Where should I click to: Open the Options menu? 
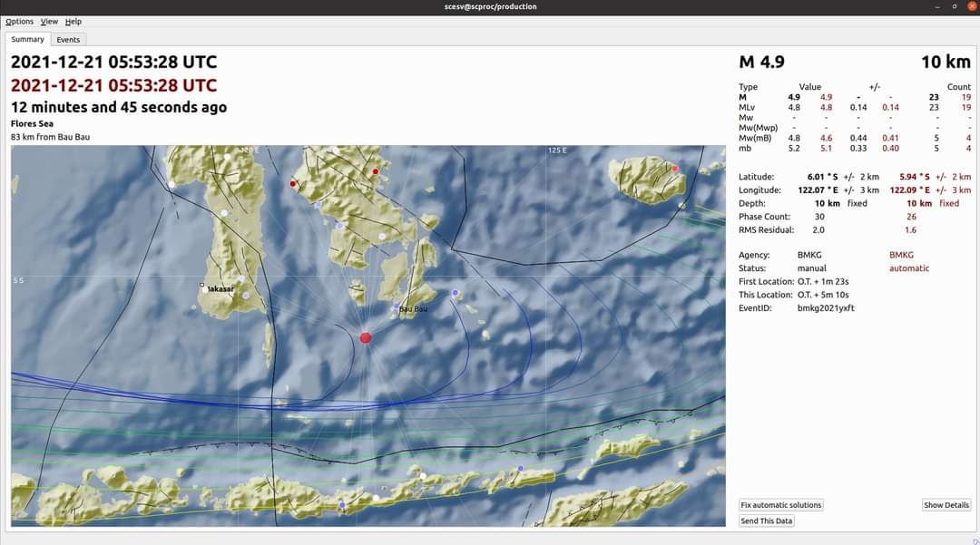click(19, 21)
